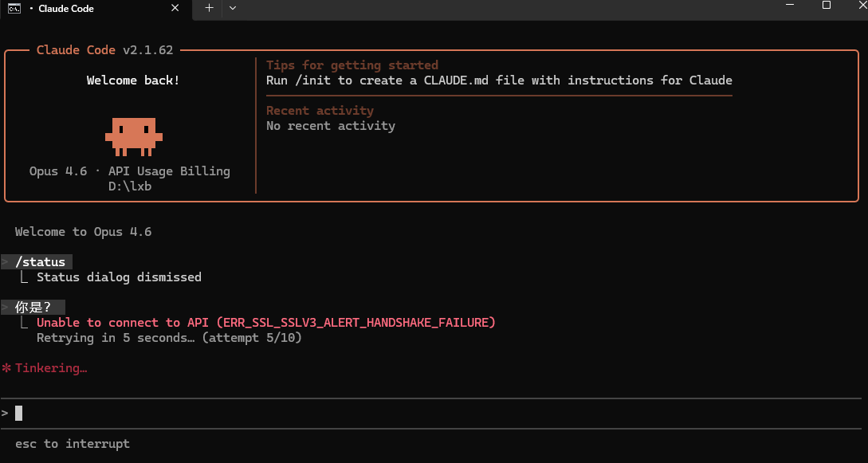Click 'No recent activity' text
This screenshot has height=463, width=868.
coord(331,126)
